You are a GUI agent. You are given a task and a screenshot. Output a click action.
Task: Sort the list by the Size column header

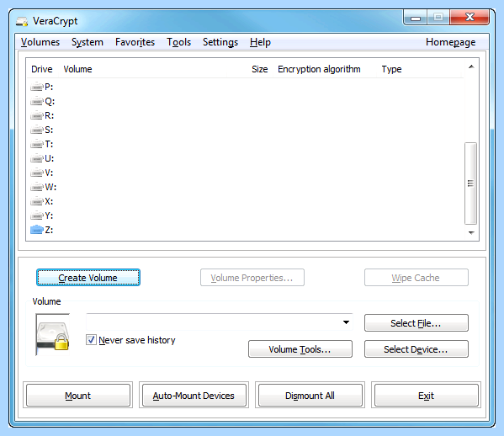click(x=260, y=69)
